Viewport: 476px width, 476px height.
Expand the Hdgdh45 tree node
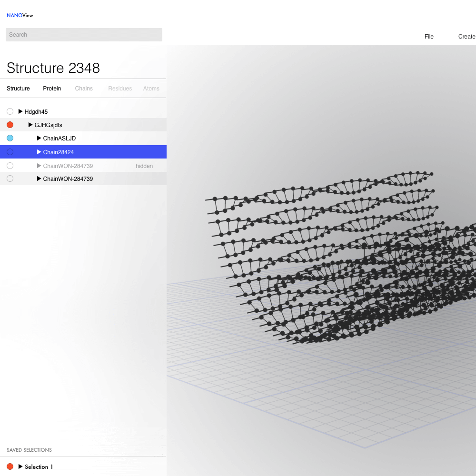[x=20, y=111]
